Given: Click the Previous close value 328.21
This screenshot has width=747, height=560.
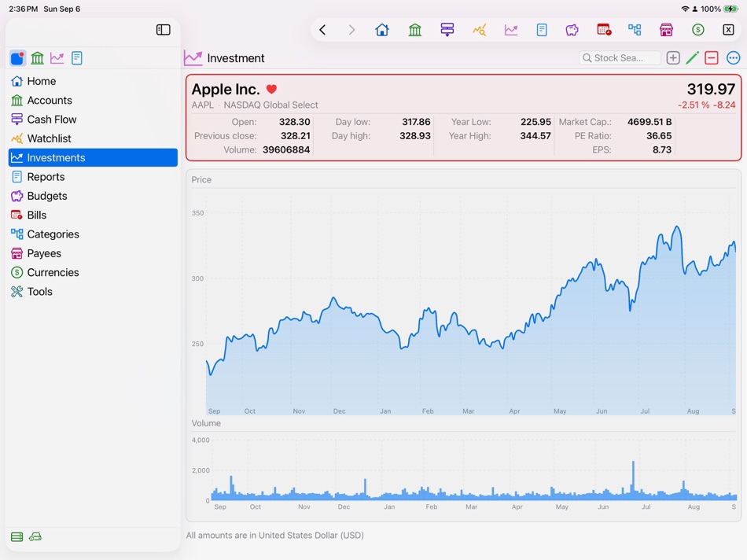Looking at the screenshot, I should (296, 136).
